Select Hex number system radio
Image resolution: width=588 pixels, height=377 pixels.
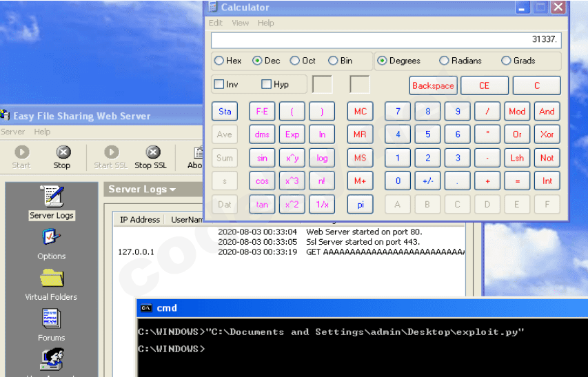(219, 61)
